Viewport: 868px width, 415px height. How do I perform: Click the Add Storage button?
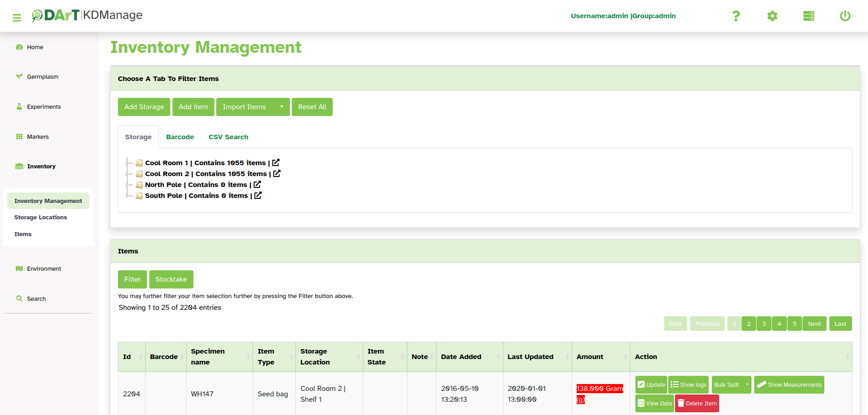tap(144, 107)
